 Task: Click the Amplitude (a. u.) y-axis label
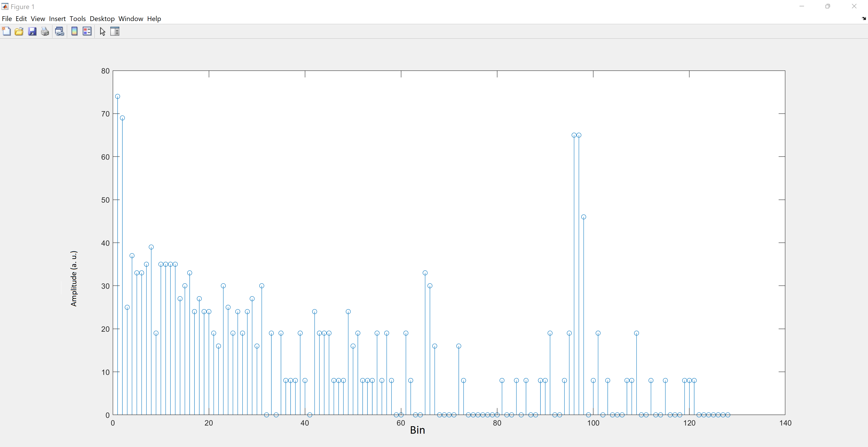74,279
